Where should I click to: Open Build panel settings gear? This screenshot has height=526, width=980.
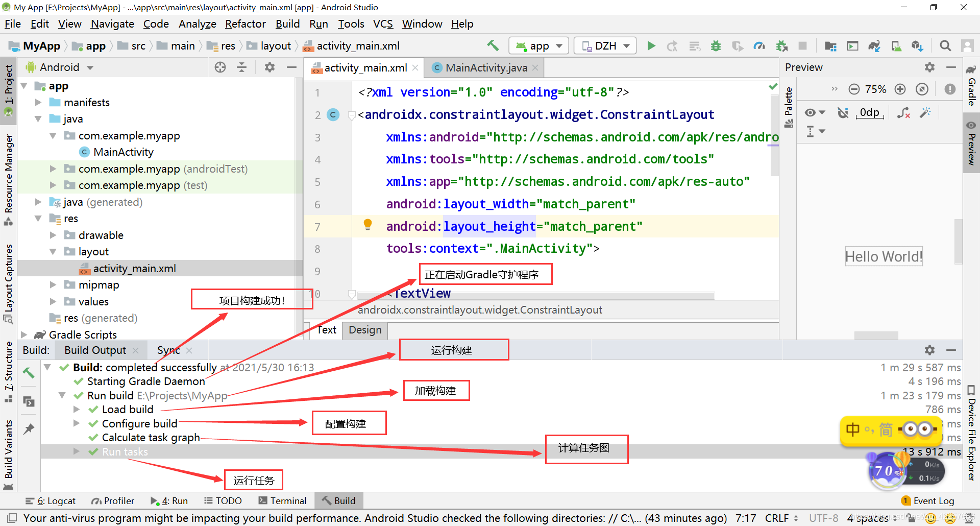929,350
